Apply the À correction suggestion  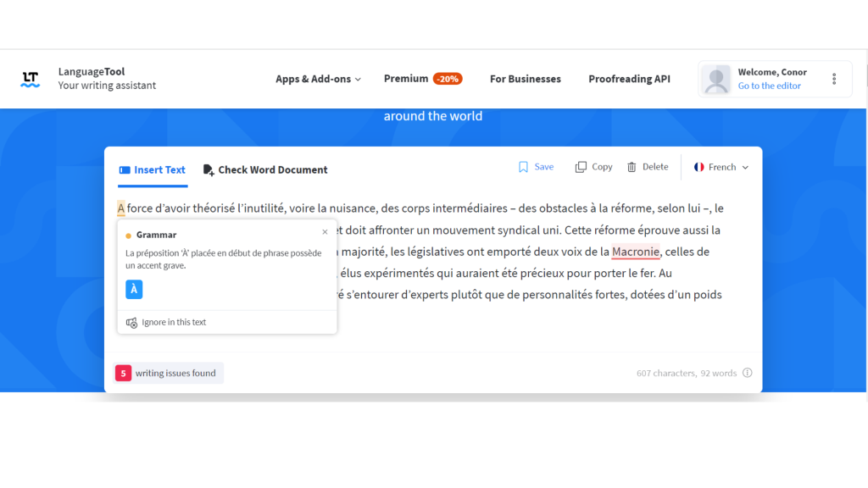tap(132, 289)
